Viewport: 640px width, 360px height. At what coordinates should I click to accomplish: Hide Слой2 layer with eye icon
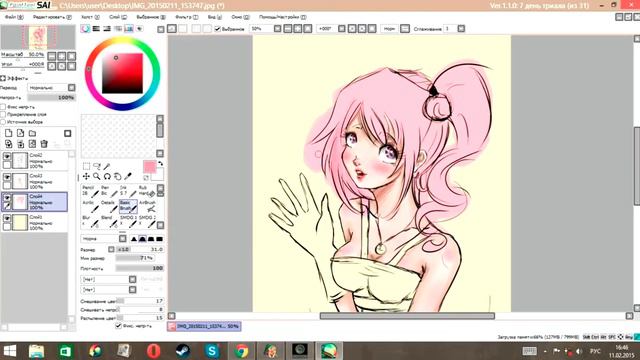7,156
